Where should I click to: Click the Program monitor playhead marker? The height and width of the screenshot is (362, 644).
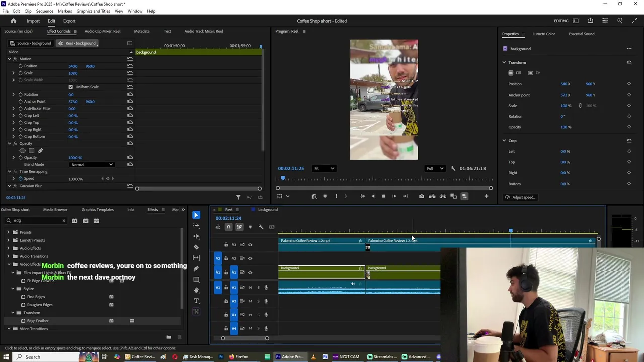pyautogui.click(x=283, y=178)
